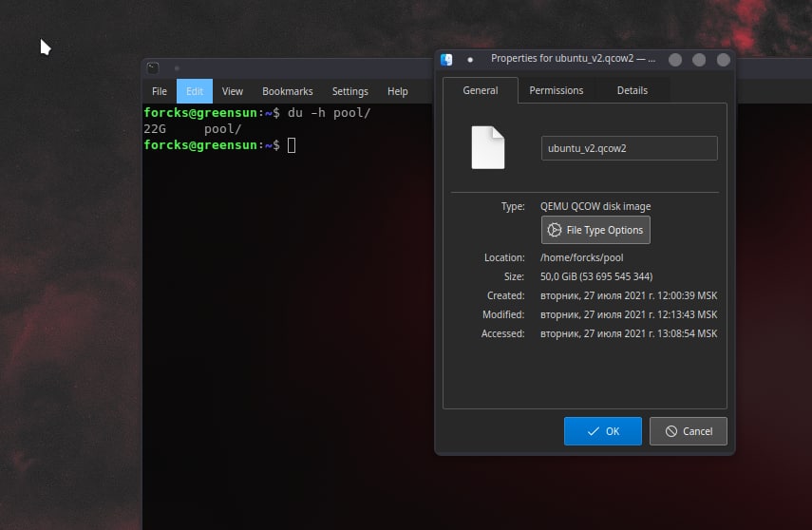Confirm with the OK button
Image resolution: width=812 pixels, height=530 pixels.
tap(603, 431)
